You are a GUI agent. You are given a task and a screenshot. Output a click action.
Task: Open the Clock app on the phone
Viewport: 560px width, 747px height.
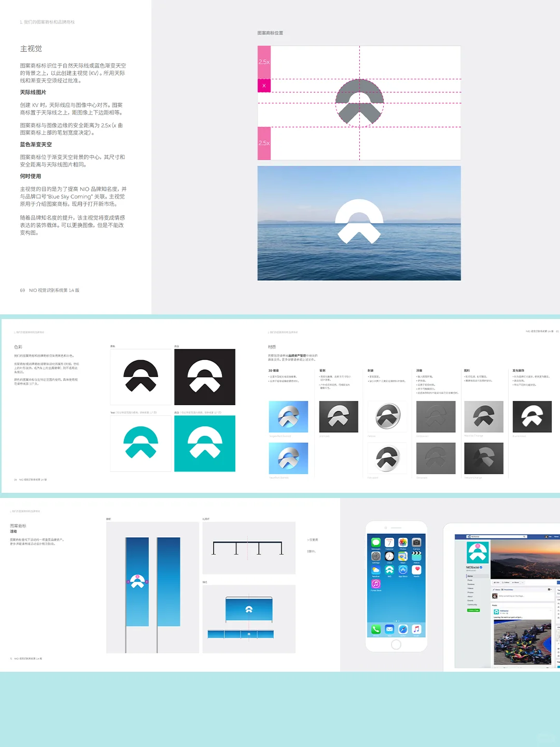(389, 556)
